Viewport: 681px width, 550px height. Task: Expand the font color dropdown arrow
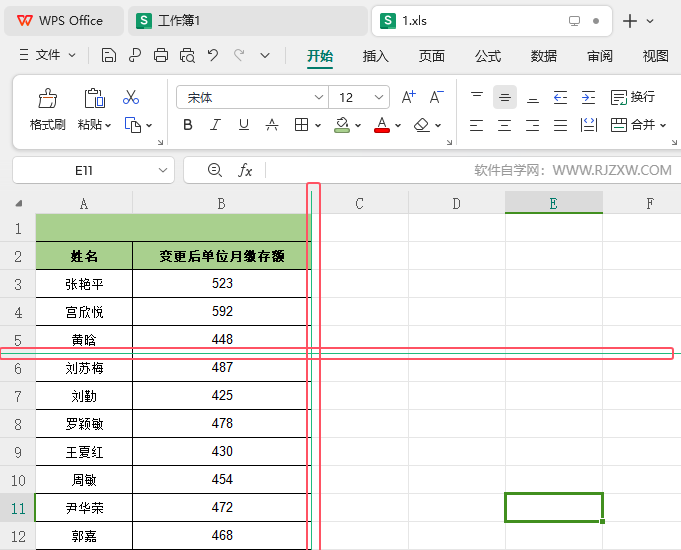398,126
